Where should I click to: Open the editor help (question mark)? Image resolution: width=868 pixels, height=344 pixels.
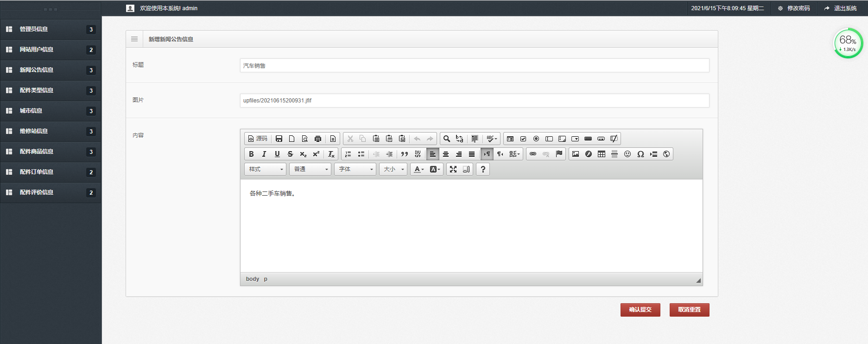click(x=483, y=169)
